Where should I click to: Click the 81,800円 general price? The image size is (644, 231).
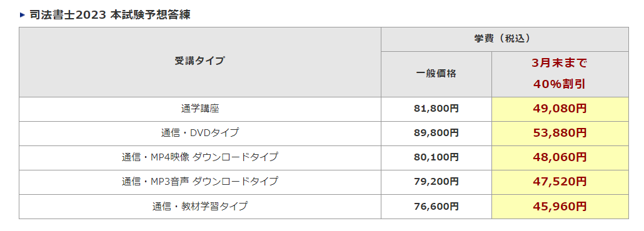pyautogui.click(x=436, y=109)
